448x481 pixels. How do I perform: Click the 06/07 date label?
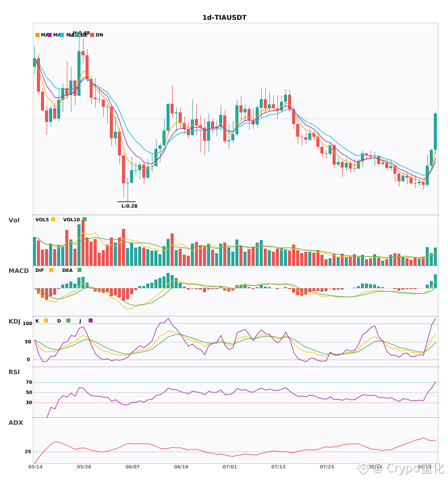click(x=133, y=467)
